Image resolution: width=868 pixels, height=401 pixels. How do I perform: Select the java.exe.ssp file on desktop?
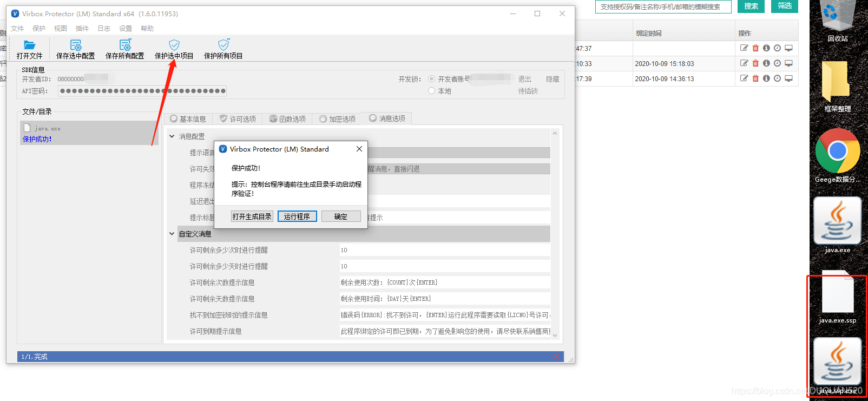(837, 298)
